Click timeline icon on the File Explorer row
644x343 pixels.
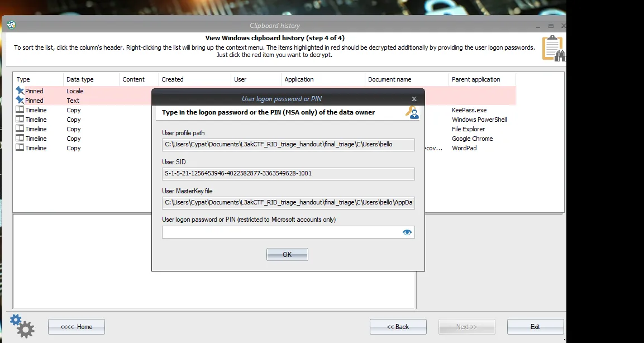20,128
